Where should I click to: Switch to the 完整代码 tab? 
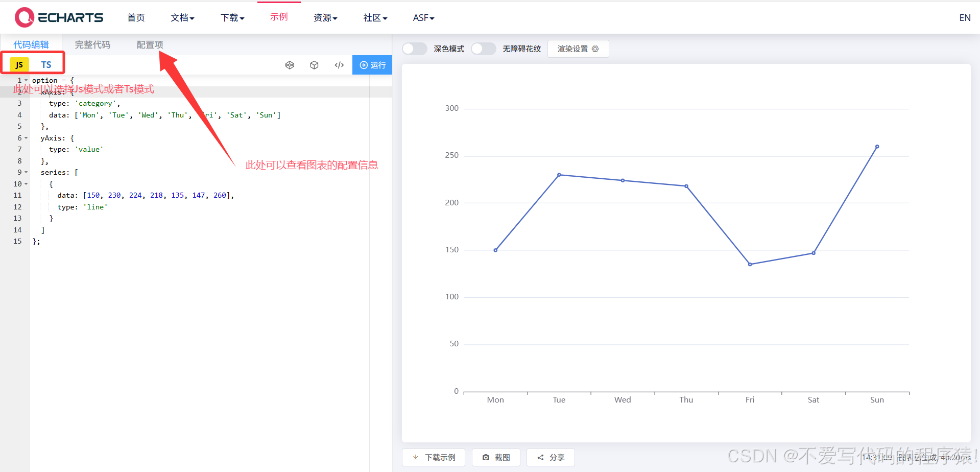92,44
